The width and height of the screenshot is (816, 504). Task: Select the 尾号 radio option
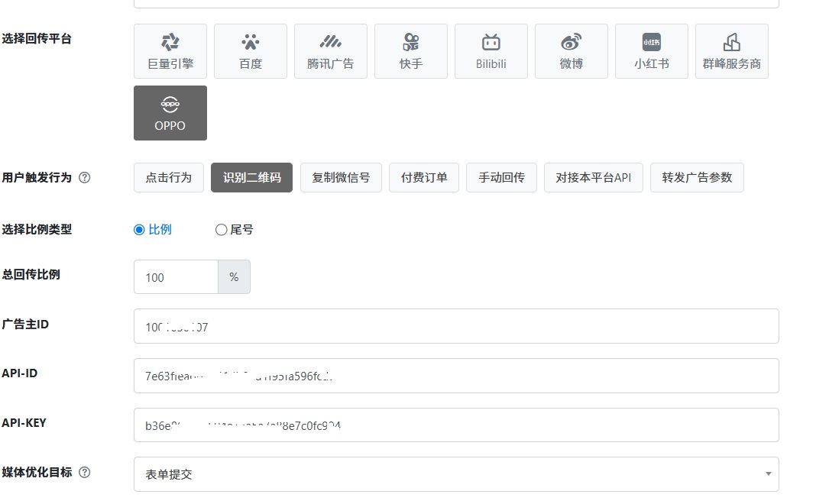click(221, 230)
